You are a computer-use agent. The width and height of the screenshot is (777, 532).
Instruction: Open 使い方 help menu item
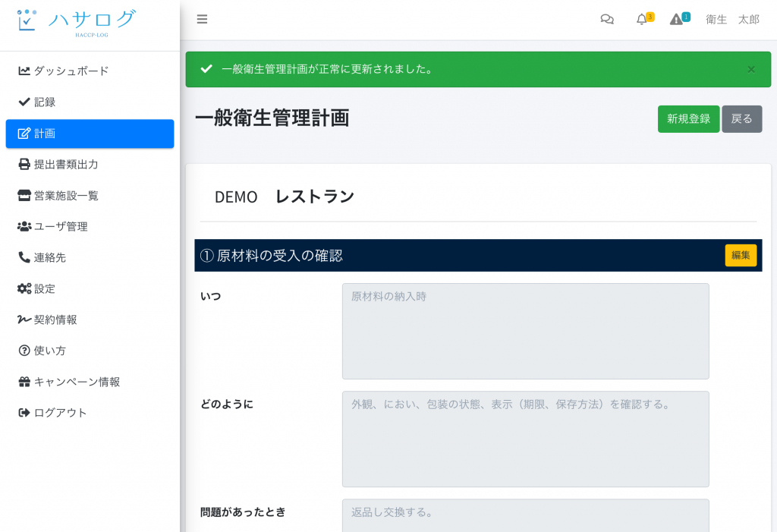[x=90, y=351]
